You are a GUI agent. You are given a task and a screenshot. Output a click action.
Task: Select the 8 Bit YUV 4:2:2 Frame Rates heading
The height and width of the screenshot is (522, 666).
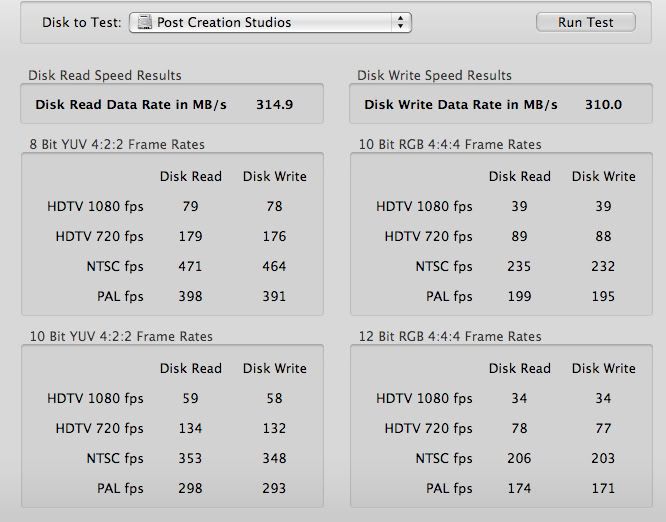(117, 145)
